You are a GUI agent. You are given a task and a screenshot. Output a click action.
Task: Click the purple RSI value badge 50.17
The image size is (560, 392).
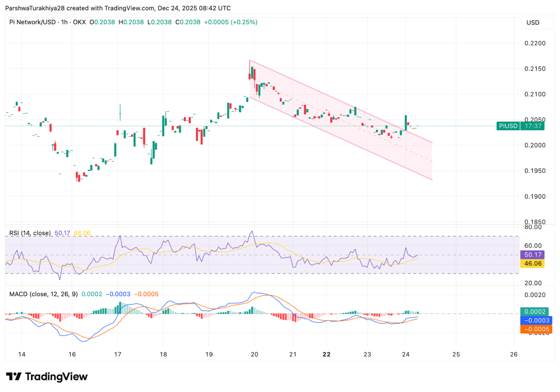coord(533,255)
